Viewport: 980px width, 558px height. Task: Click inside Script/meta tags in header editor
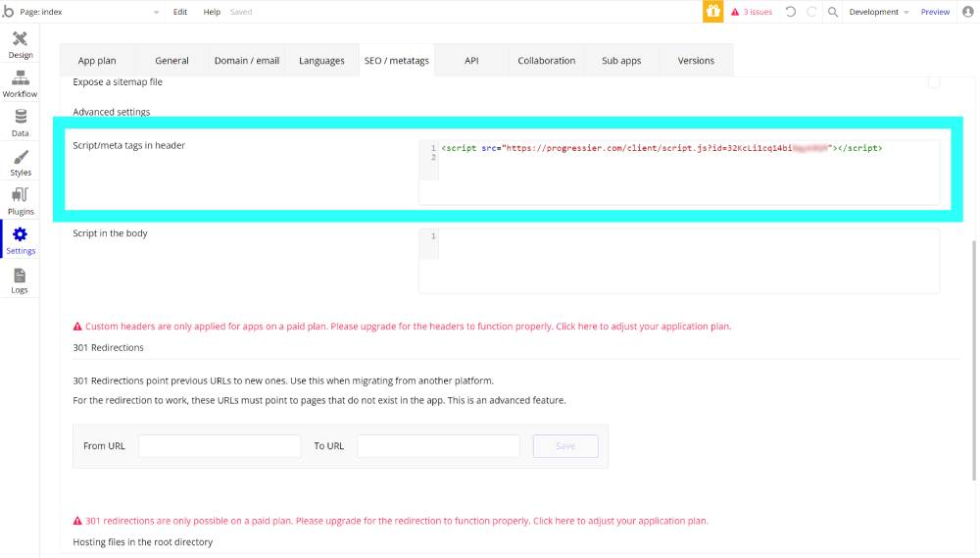(x=679, y=173)
